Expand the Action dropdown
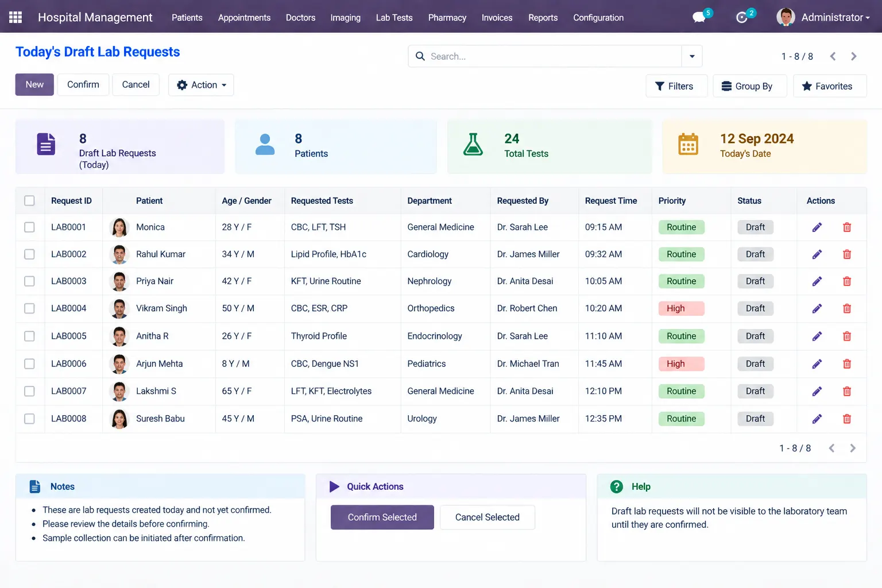This screenshot has width=882, height=588. coord(201,85)
